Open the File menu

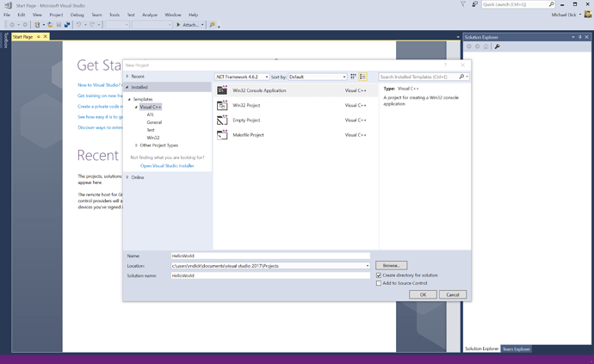click(7, 15)
